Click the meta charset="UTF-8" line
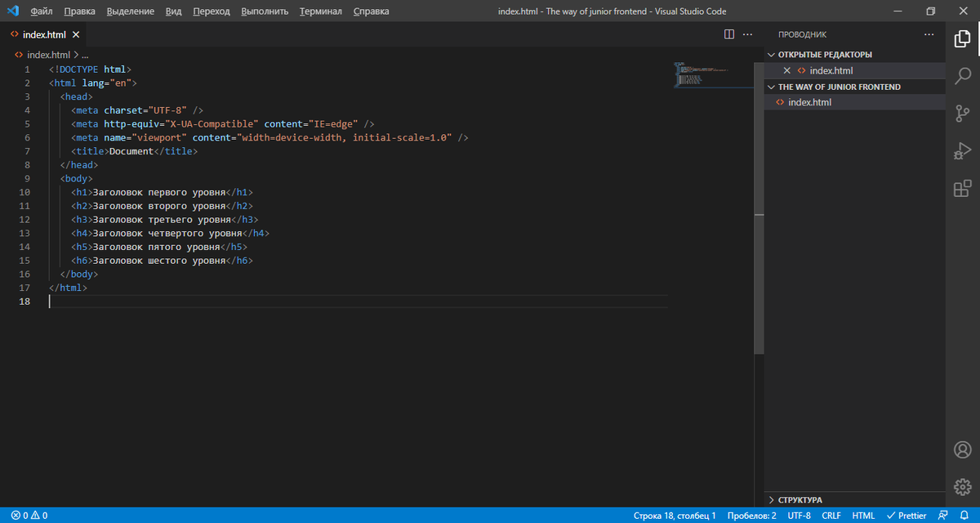Viewport: 980px width, 523px height. tap(137, 110)
